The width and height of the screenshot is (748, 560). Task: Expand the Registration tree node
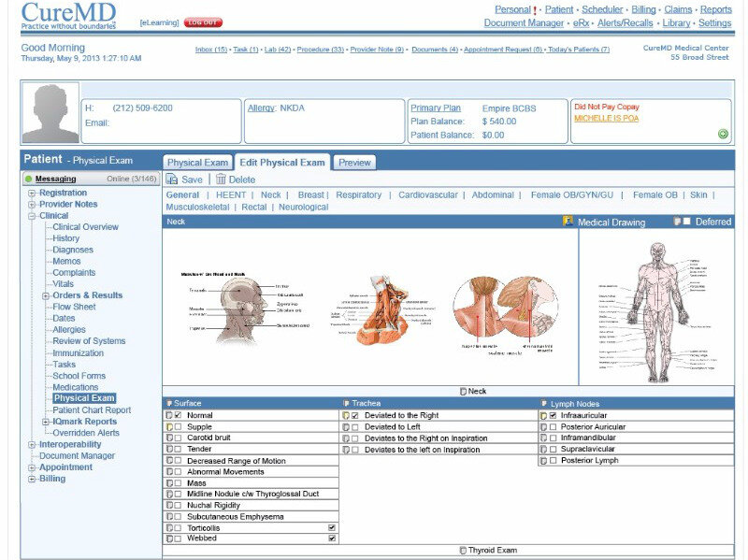click(x=32, y=194)
